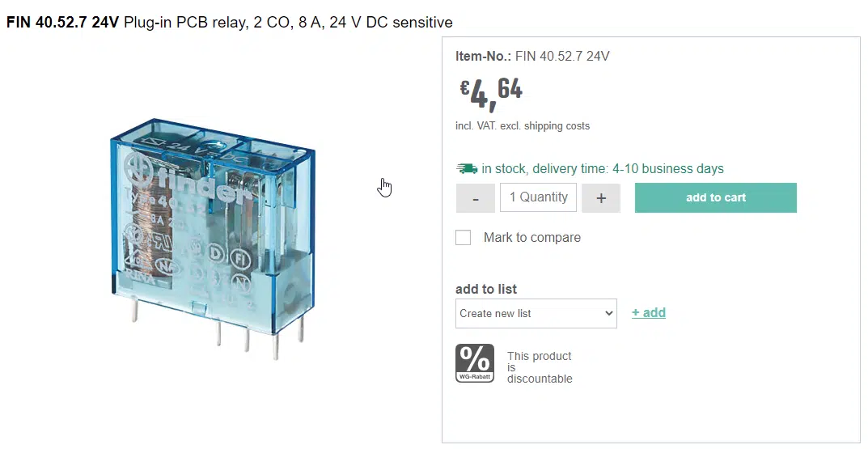Screen dimensions: 868x449
Task: Click the Item-No. FIN 40.52.7 24V text
Action: pyautogui.click(x=532, y=57)
